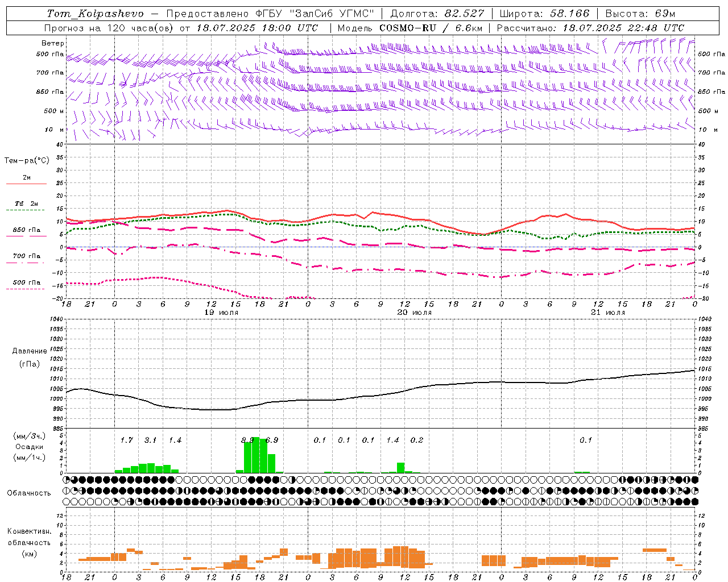Viewport: 728px width, 582px height.
Task: Click the 'Давление' pressure panel label
Action: pyautogui.click(x=30, y=351)
